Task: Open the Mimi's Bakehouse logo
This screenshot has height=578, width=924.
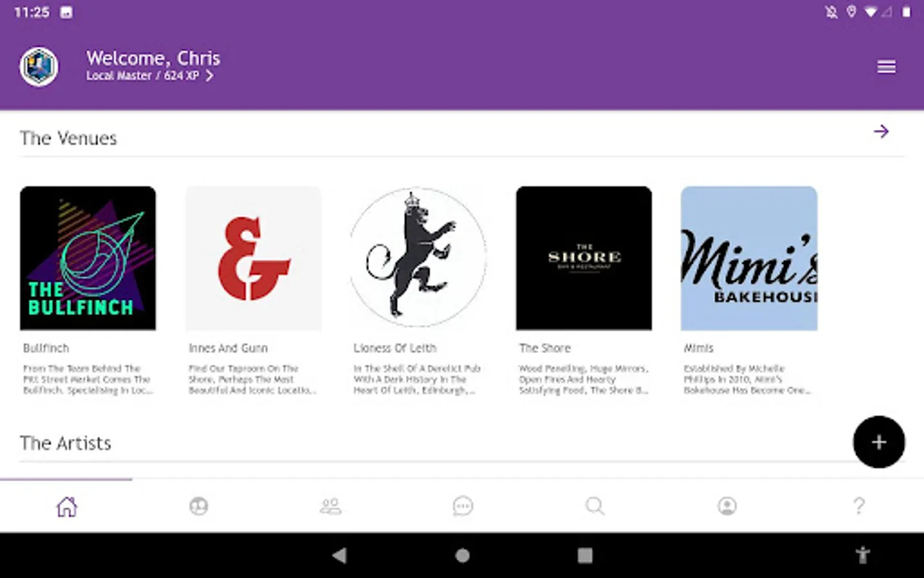Action: click(x=749, y=258)
